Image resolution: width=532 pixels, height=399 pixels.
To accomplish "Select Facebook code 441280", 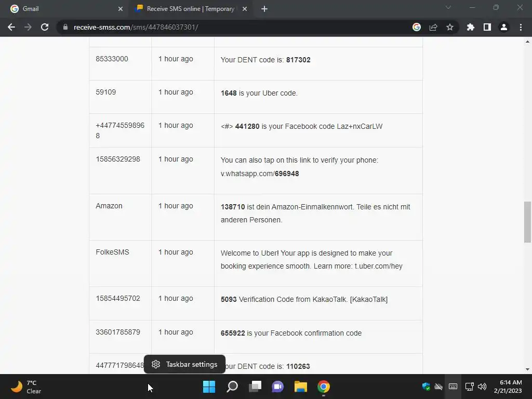I will click(247, 126).
